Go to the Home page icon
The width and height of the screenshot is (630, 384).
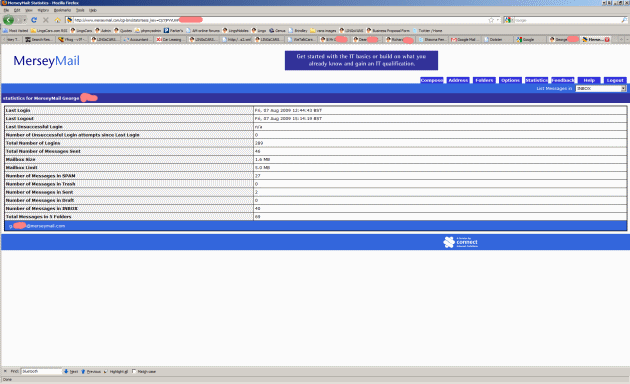click(57, 20)
